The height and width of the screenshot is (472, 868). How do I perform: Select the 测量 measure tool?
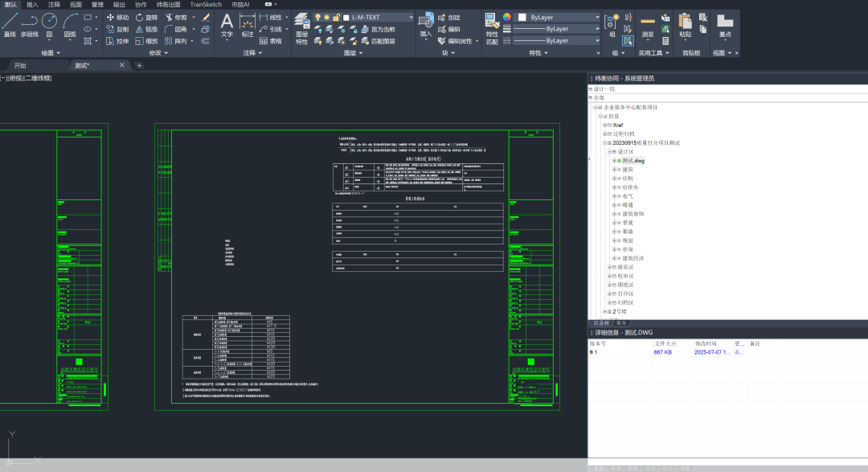coord(648,24)
